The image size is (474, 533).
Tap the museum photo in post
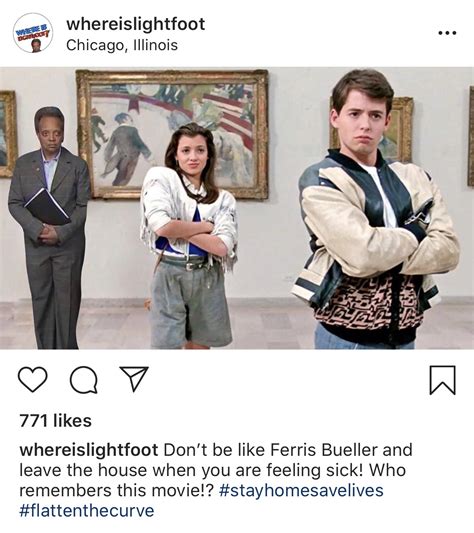coord(237,208)
